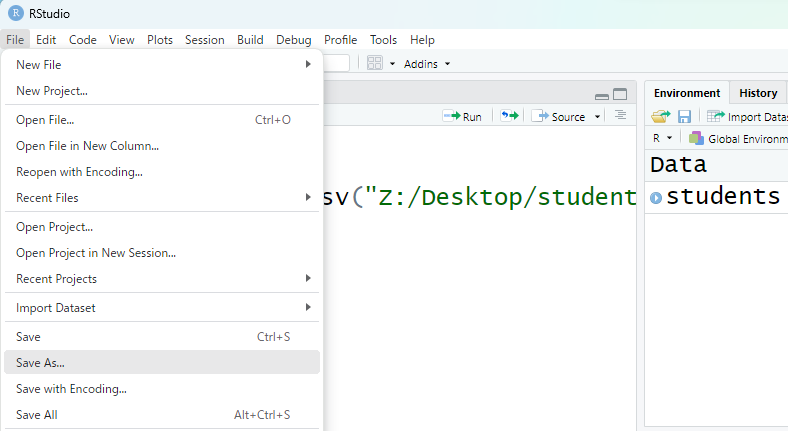Maximize the source editor pane
This screenshot has width=788, height=431.
click(620, 95)
